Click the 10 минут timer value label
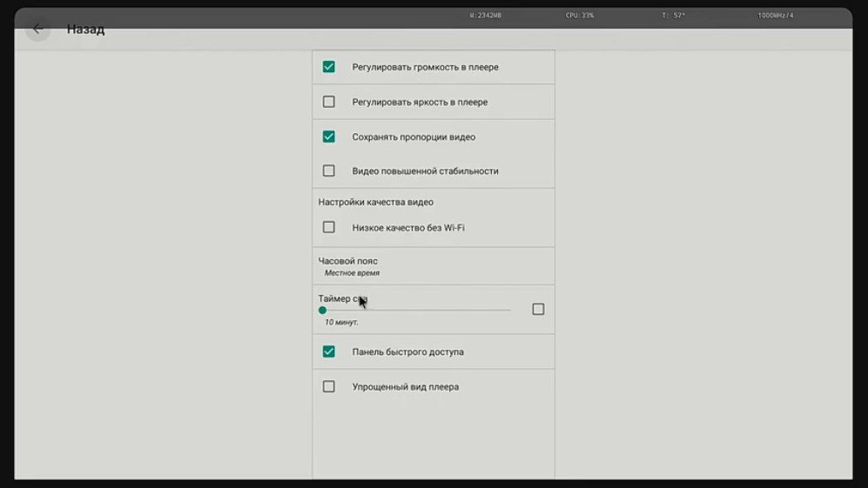 click(x=341, y=323)
